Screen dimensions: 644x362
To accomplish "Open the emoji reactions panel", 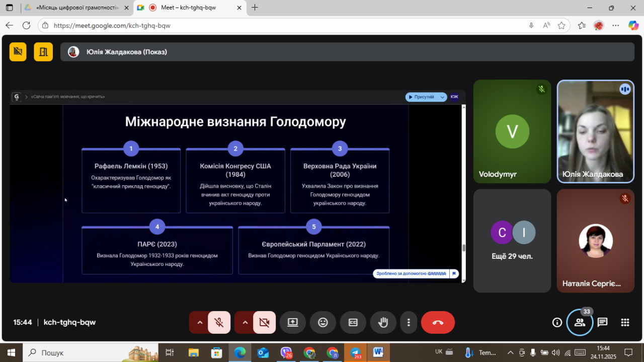I will tap(323, 323).
